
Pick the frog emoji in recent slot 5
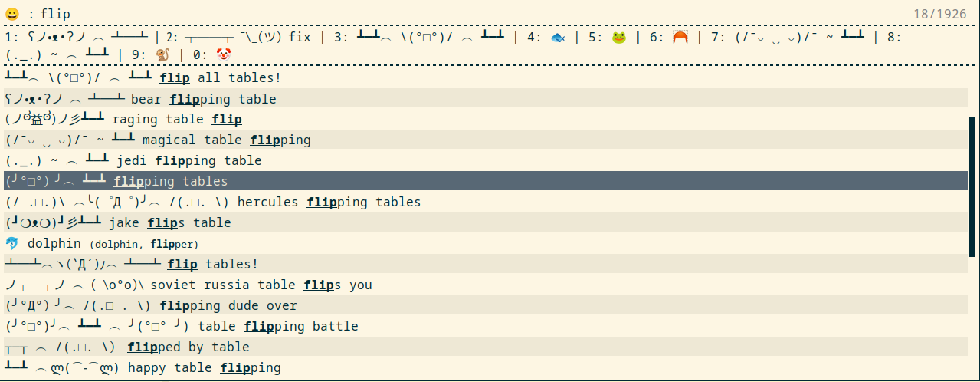[618, 37]
